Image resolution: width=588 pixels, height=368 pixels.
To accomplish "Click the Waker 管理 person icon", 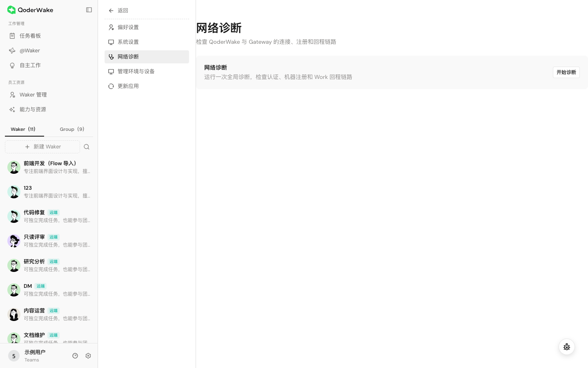I will click(x=12, y=95).
